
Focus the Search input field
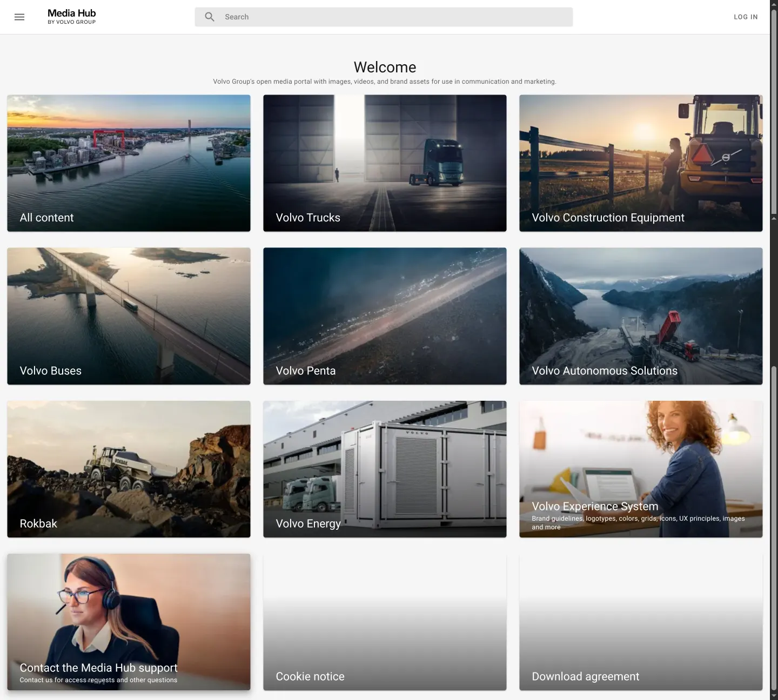(x=384, y=17)
